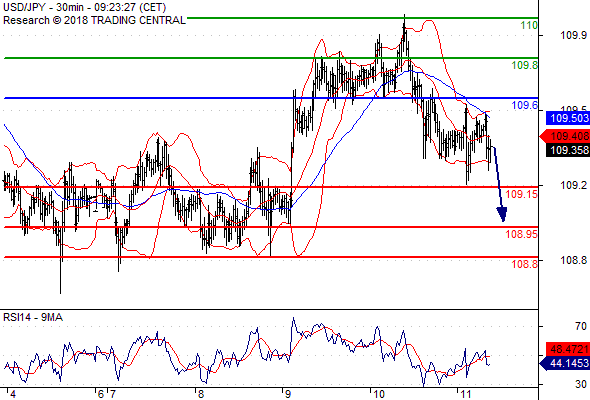Click the RSI14 - 9MA indicator label
The width and height of the screenshot is (590, 400).
(33, 318)
